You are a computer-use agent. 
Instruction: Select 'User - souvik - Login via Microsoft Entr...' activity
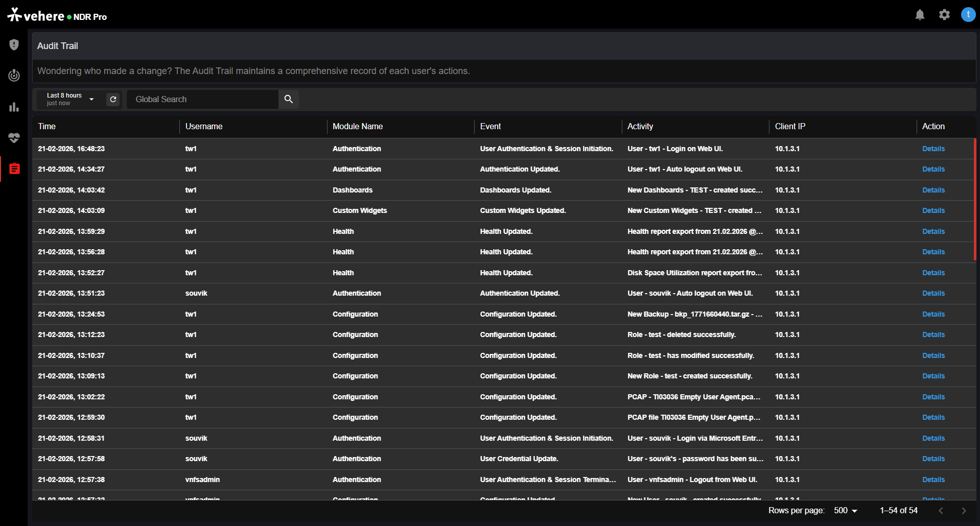pyautogui.click(x=695, y=438)
